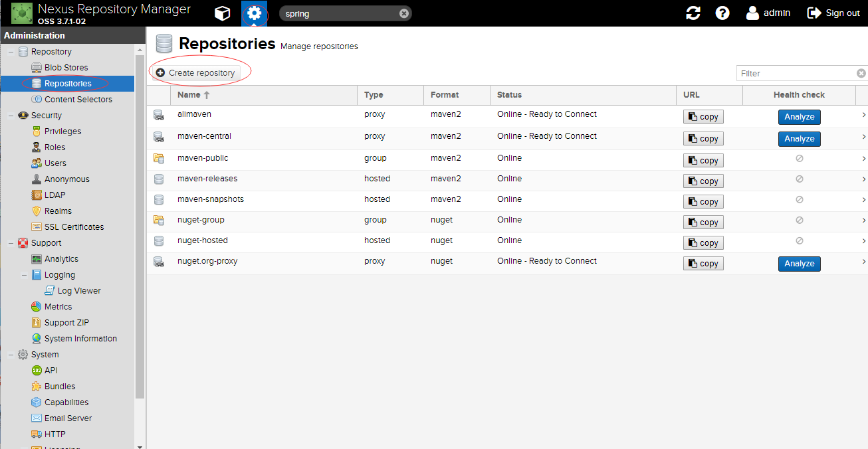Viewport: 868px width, 449px height.
Task: Copy URL of nuget-hosted repository
Action: pos(703,243)
